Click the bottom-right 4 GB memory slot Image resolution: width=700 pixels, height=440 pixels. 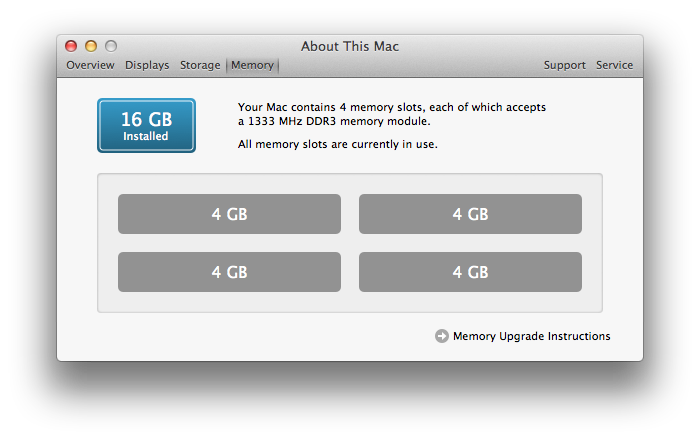tap(470, 272)
